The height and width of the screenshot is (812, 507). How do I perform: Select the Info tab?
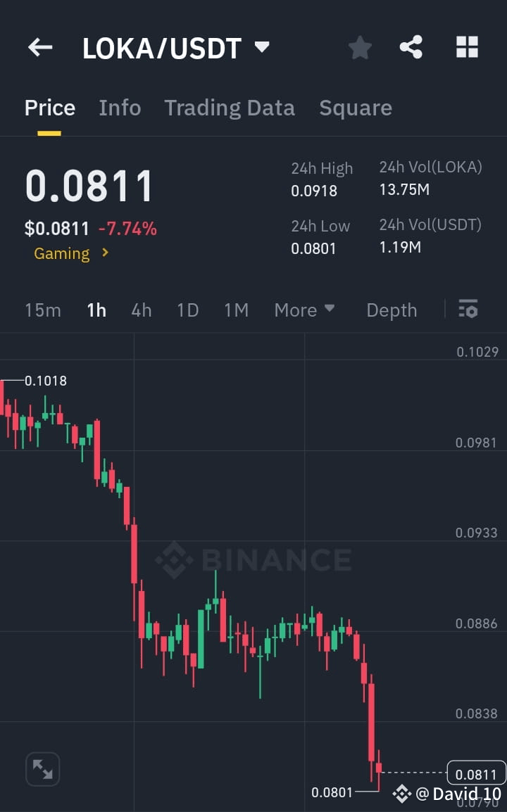[x=120, y=108]
